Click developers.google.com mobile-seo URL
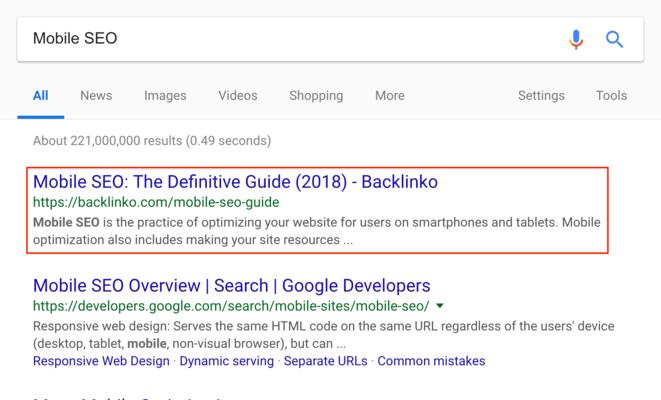Image resolution: width=661 pixels, height=400 pixels. pos(231,306)
